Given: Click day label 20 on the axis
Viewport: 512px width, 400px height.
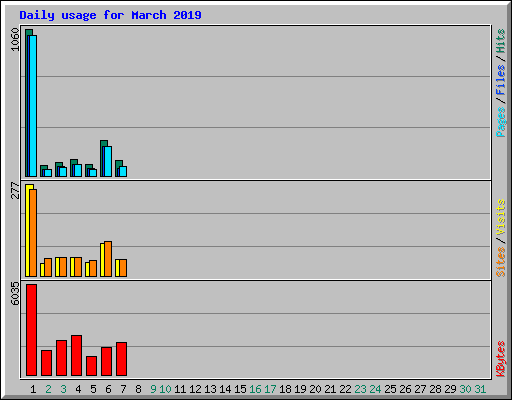Looking at the screenshot, I should [315, 389].
